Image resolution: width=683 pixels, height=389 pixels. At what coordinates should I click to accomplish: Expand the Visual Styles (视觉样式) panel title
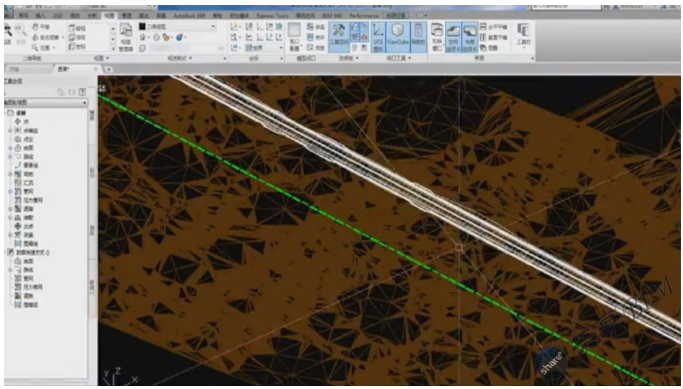coord(179,58)
